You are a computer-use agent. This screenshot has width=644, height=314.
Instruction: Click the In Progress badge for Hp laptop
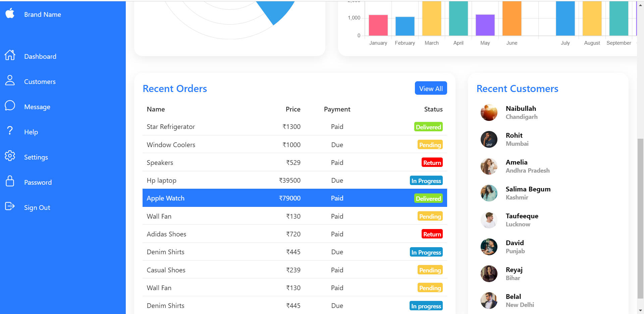(426, 180)
